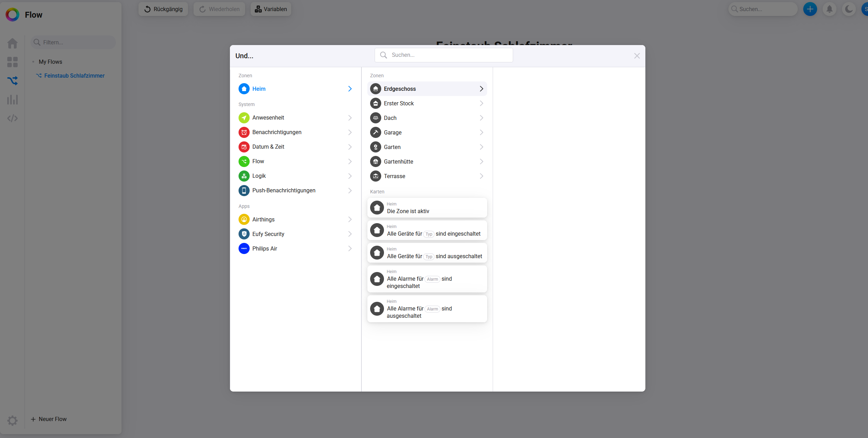The height and width of the screenshot is (438, 868).
Task: Click the notifications bell icon
Action: click(829, 9)
